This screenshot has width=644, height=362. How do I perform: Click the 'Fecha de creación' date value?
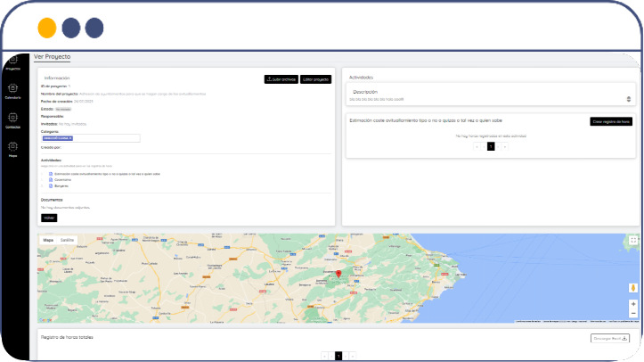pos(84,102)
